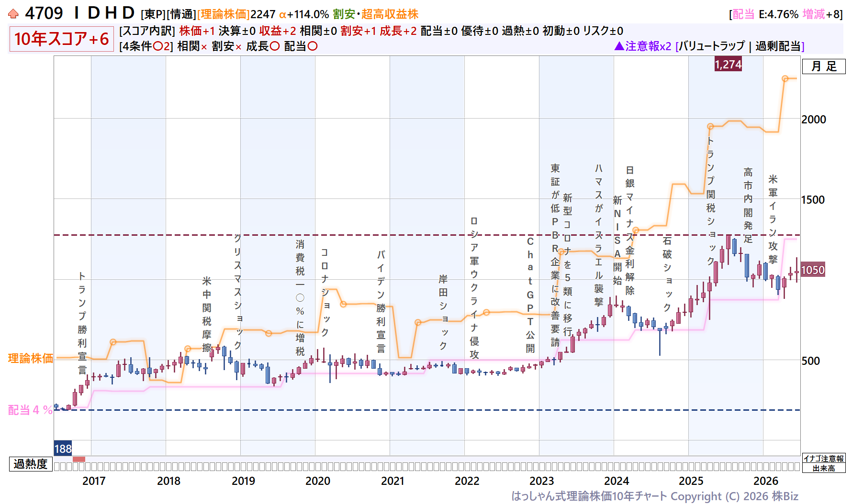Click the 1500 price axis label
Viewport: 852px width, 504px height.
[x=813, y=200]
